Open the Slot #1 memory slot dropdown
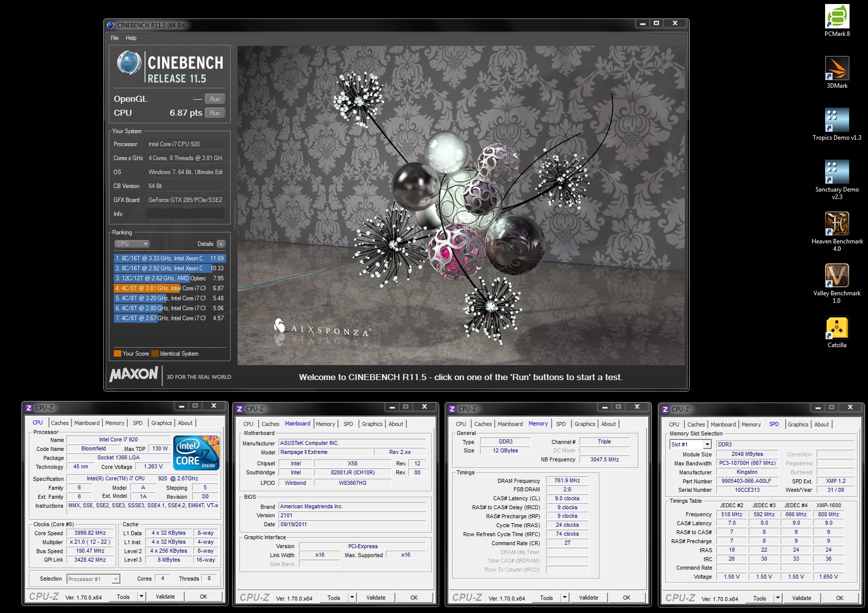 (x=691, y=444)
